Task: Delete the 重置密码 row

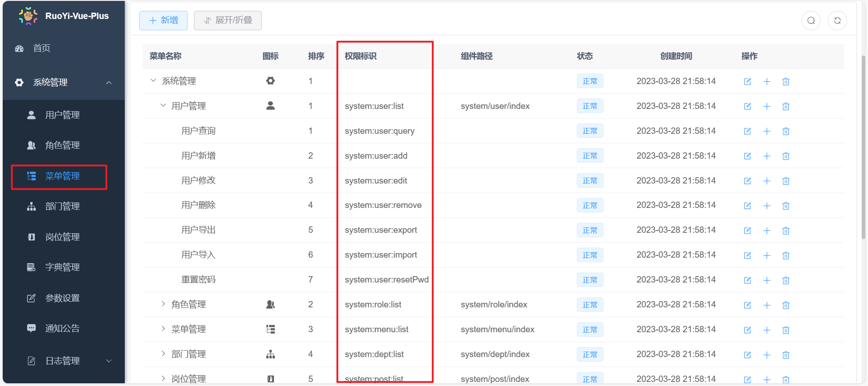Action: (786, 280)
